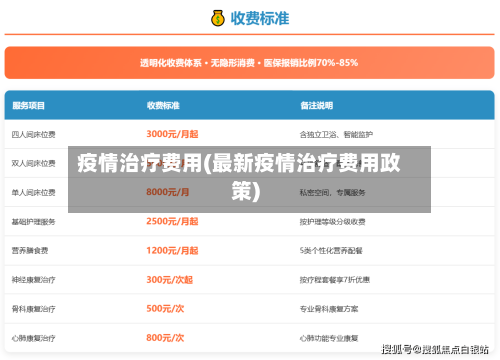Click the 3000元/月起 price
Viewport: 500px width, 360px height.
pos(172,134)
